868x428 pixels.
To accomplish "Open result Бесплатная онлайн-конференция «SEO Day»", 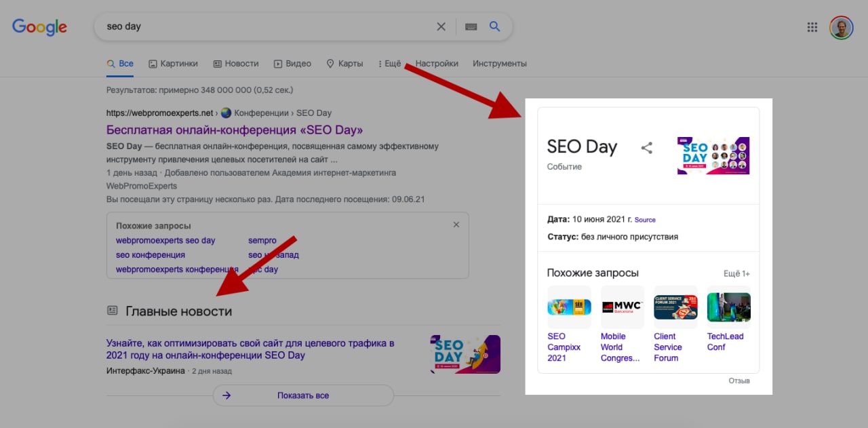I will 235,130.
